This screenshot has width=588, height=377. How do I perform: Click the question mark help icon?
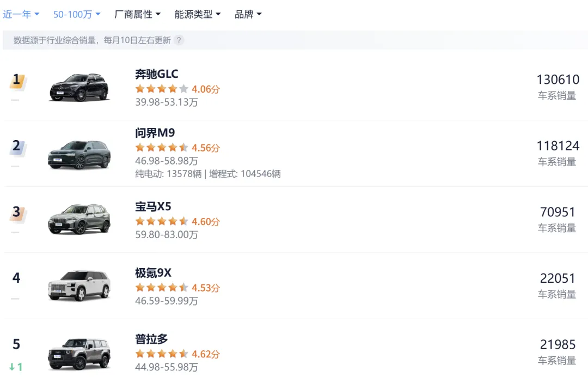click(x=179, y=40)
